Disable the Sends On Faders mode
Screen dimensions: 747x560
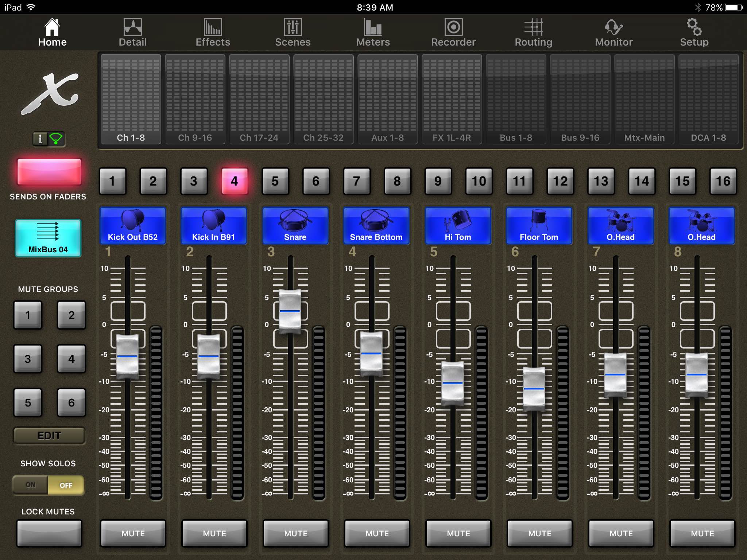click(49, 171)
